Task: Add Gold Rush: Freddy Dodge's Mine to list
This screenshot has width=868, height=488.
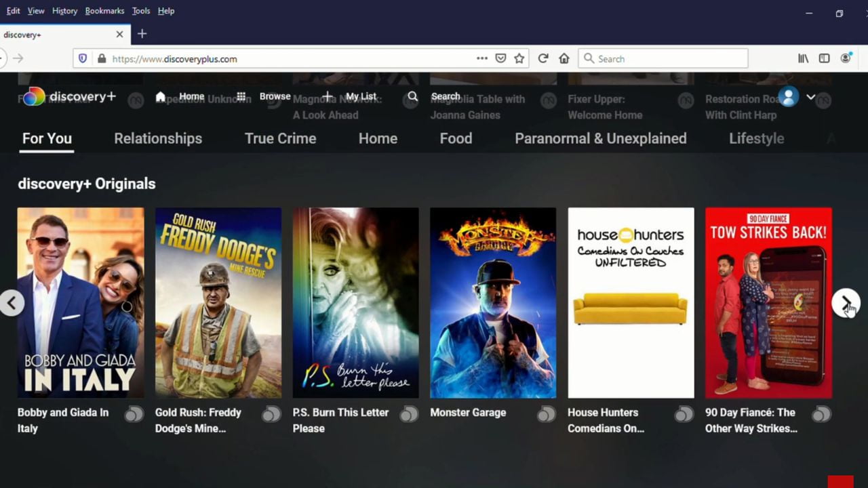Action: pyautogui.click(x=272, y=413)
